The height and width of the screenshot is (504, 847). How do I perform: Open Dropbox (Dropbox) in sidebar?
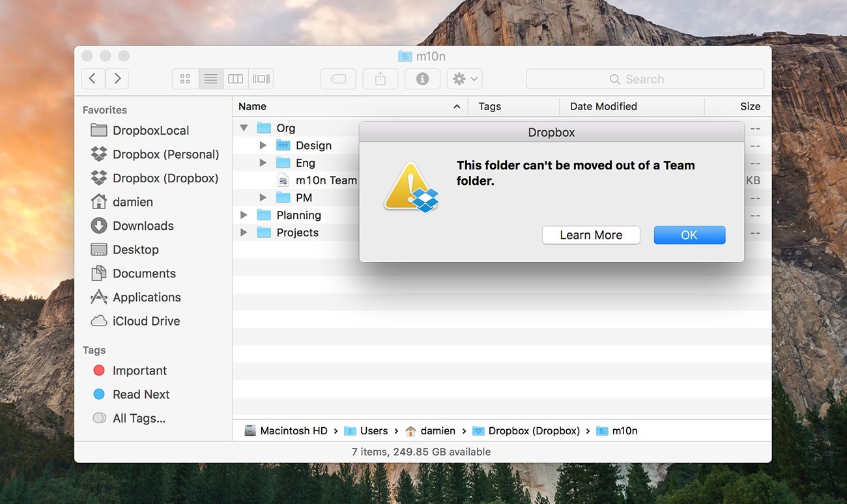pos(154,178)
